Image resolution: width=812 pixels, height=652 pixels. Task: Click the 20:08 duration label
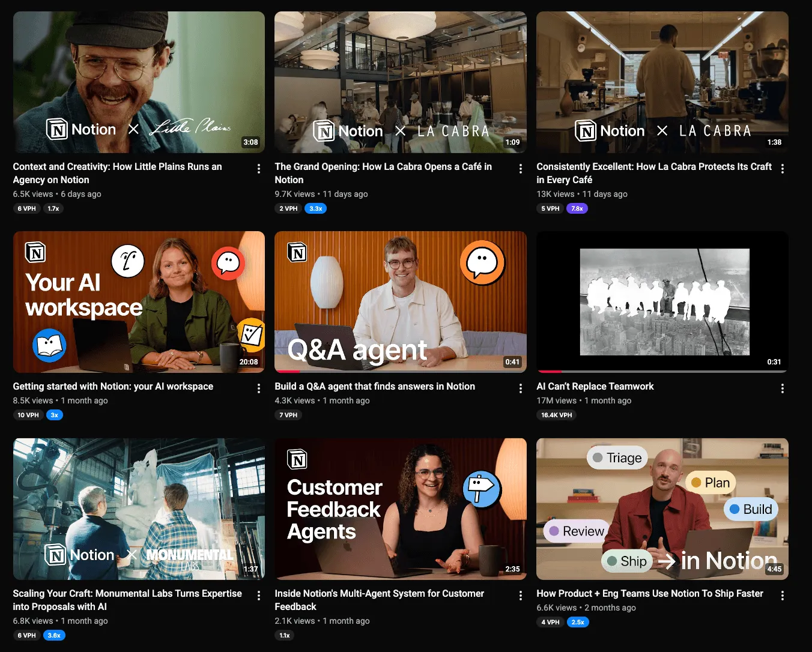click(249, 362)
